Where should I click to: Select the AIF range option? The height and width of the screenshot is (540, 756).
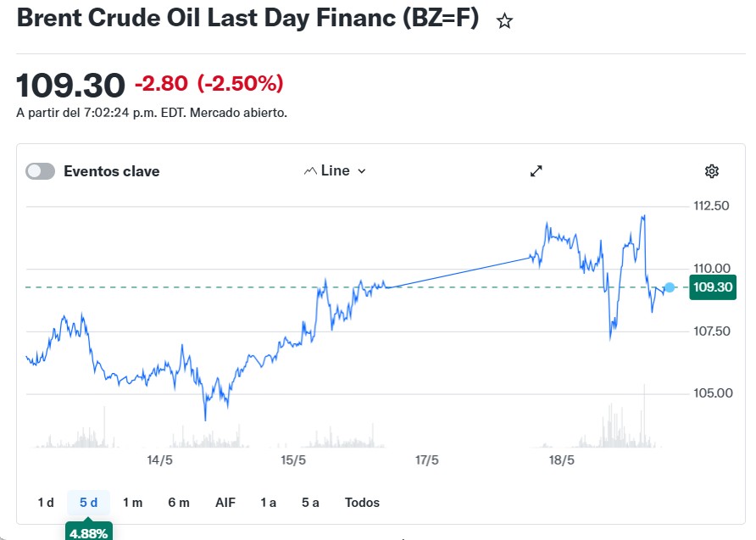(225, 503)
